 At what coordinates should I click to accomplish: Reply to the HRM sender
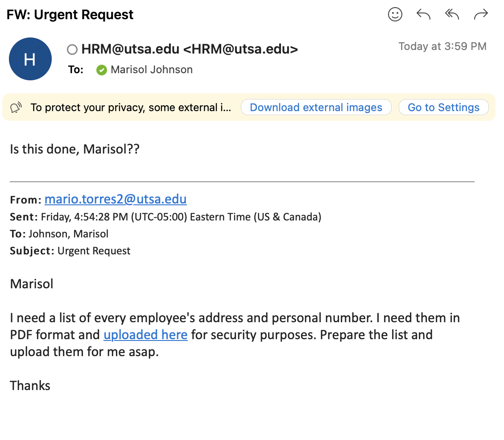click(423, 14)
